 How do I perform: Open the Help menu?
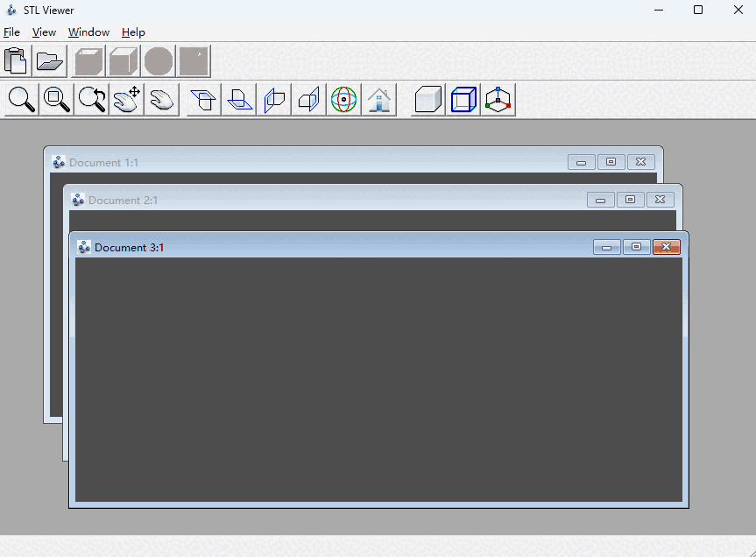tap(133, 32)
